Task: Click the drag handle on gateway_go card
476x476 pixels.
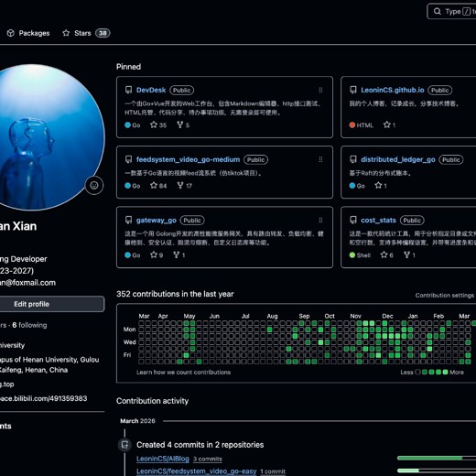Action: (x=320, y=221)
